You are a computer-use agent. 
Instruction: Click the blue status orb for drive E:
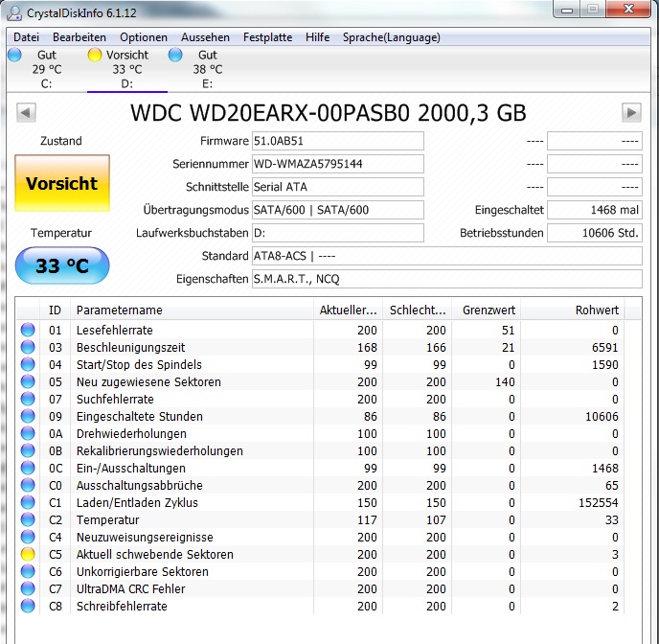tap(175, 55)
